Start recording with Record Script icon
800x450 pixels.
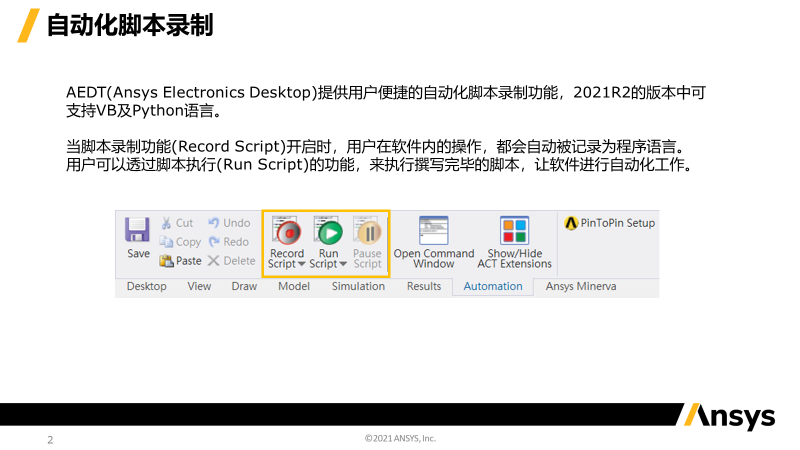(287, 232)
